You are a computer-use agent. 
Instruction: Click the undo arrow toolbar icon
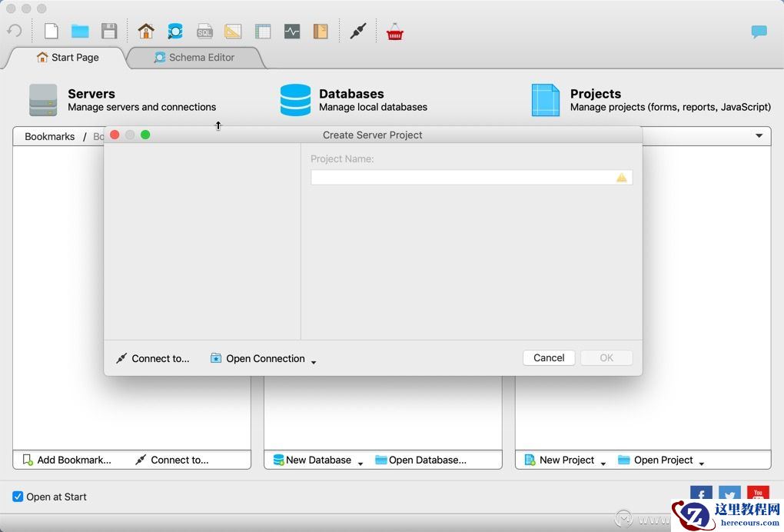[x=15, y=31]
